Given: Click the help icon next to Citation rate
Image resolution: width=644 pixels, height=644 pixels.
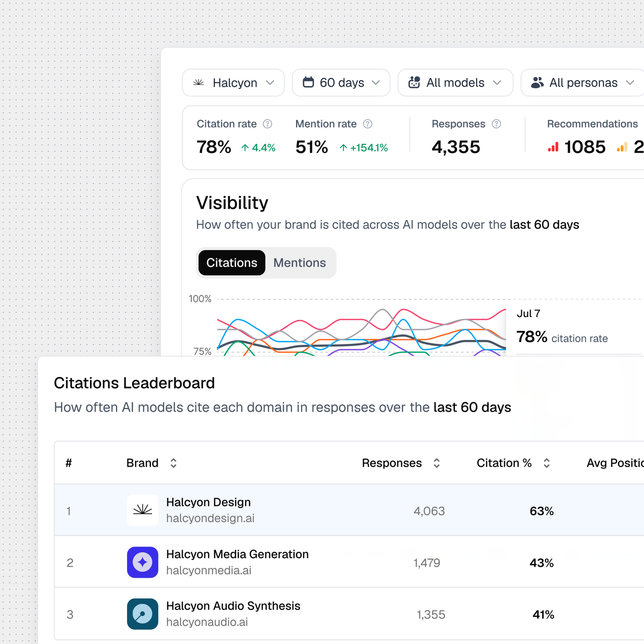Looking at the screenshot, I should [267, 124].
